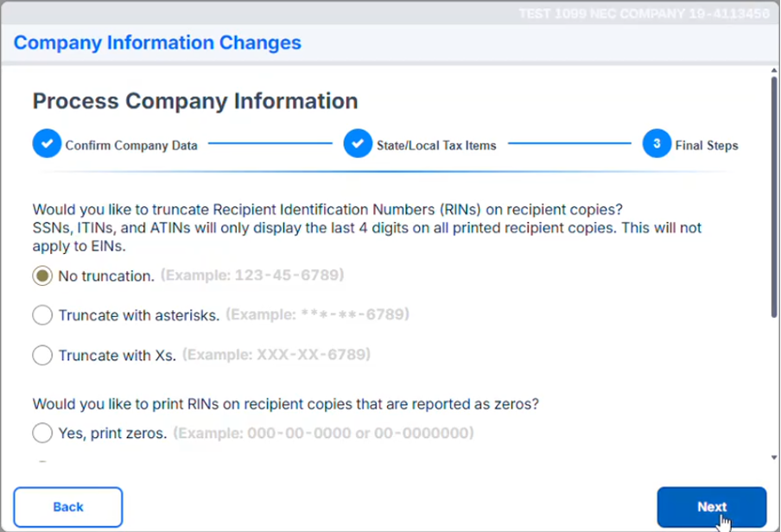The image size is (781, 532).
Task: Click the Process Company Information heading
Action: (195, 100)
